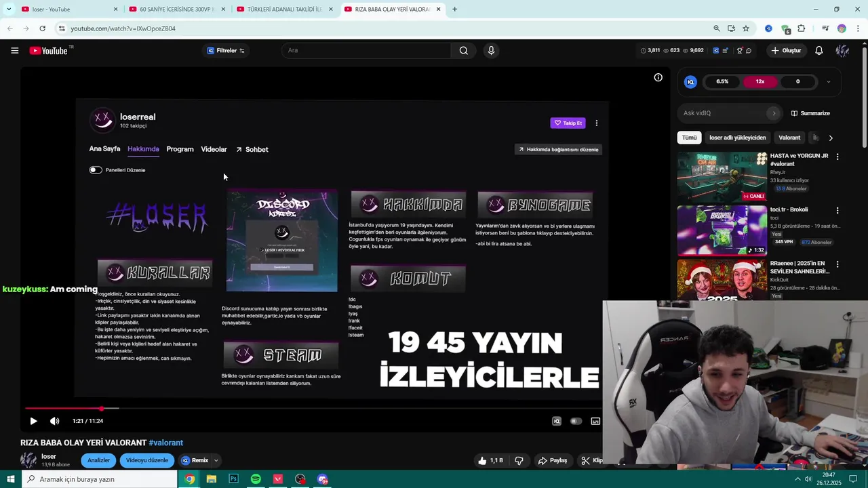Open Windows Start menu
Viewport: 868px width, 488px height.
pyautogui.click(x=10, y=479)
